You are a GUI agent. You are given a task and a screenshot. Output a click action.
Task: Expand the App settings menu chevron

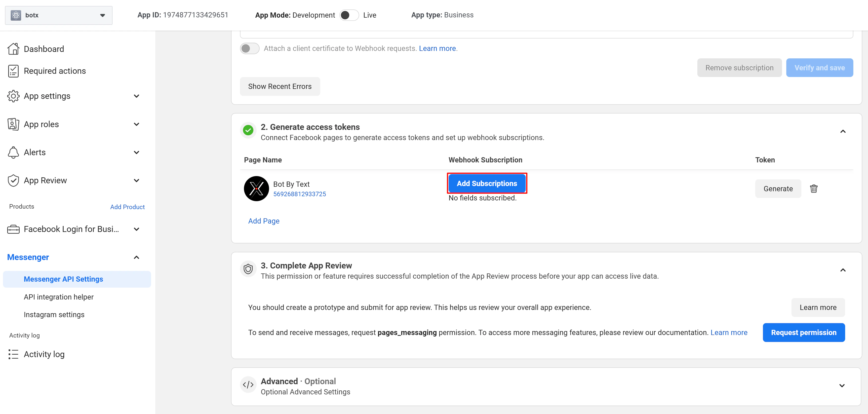point(136,96)
